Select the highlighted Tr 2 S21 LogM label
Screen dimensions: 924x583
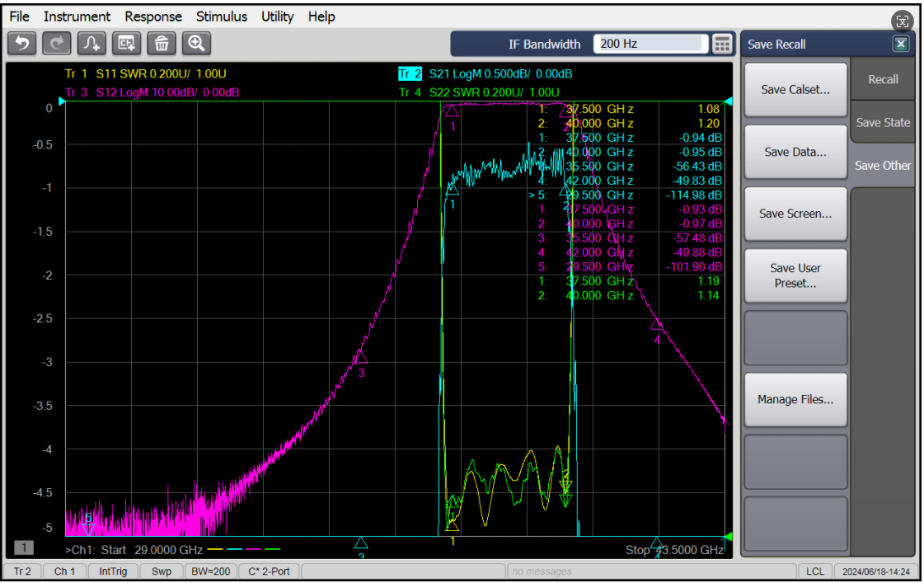[485, 73]
